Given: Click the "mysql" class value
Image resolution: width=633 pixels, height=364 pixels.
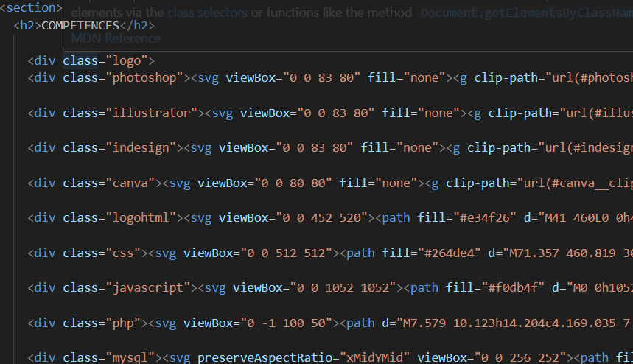Looking at the screenshot, I should [130, 357].
